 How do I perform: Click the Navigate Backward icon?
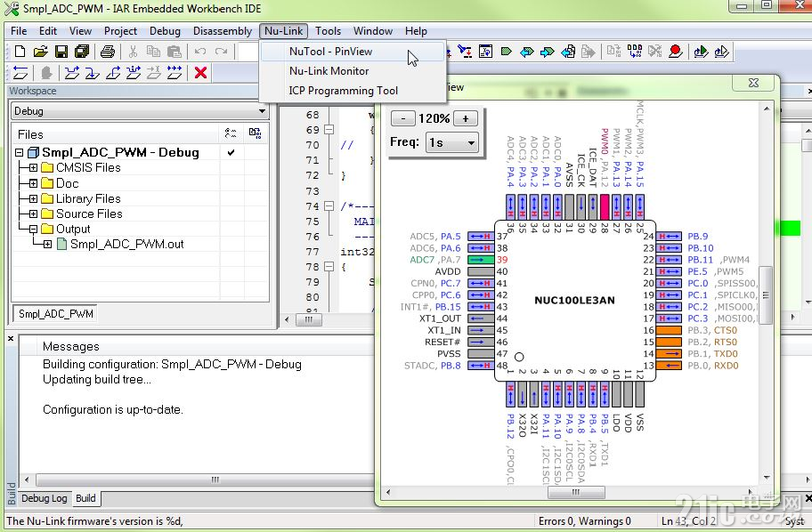pyautogui.click(x=568, y=52)
